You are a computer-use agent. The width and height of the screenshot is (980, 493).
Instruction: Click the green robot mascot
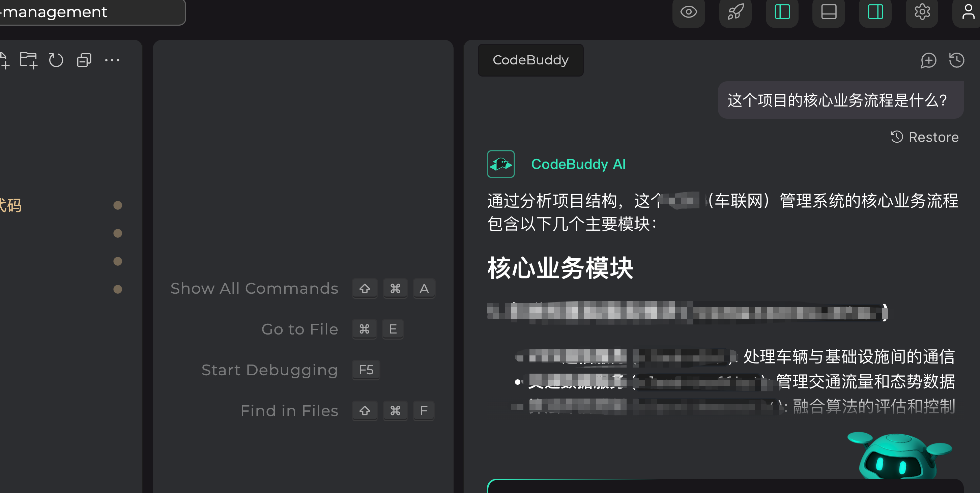[x=899, y=455]
